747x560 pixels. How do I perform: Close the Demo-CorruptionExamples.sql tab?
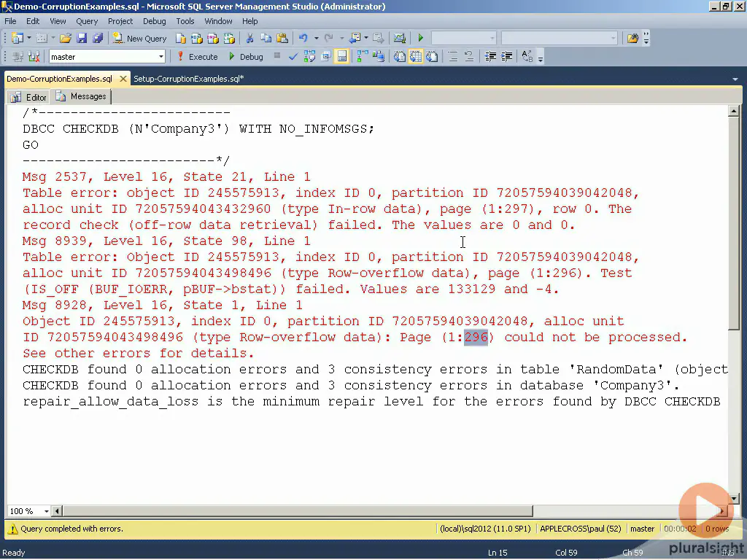pos(123,79)
